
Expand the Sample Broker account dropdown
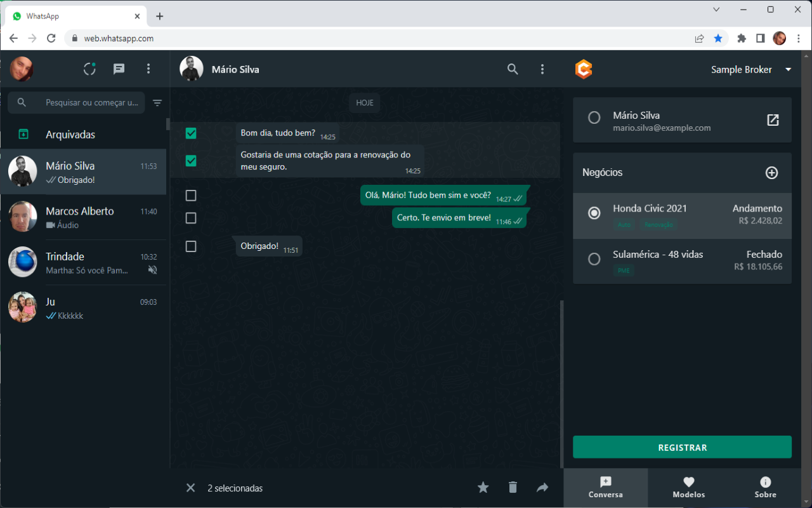[789, 69]
